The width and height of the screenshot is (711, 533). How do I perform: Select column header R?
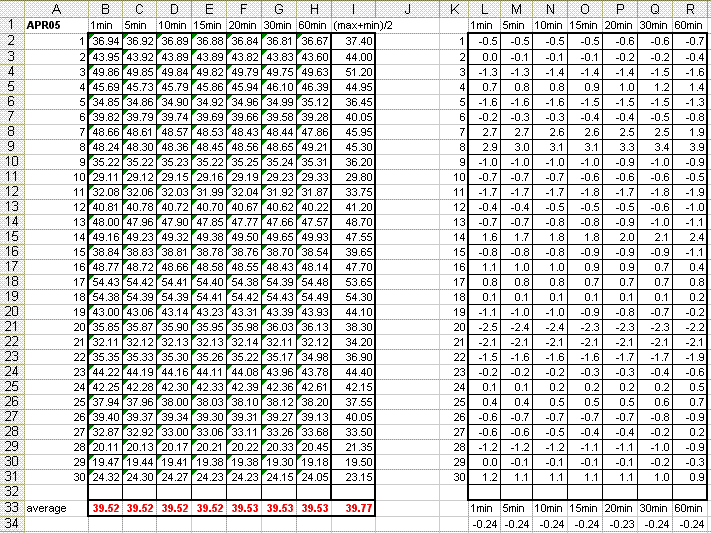[691, 9]
